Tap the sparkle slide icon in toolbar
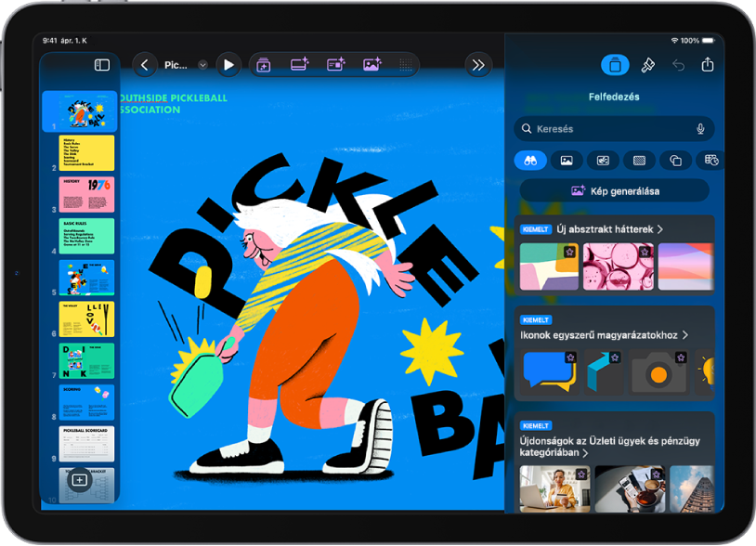 [x=299, y=65]
